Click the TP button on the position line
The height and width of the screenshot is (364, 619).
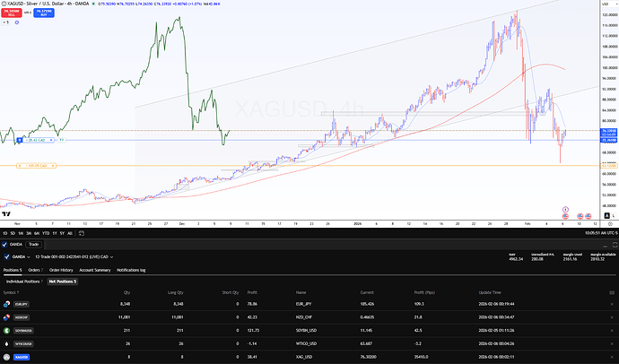[62, 140]
